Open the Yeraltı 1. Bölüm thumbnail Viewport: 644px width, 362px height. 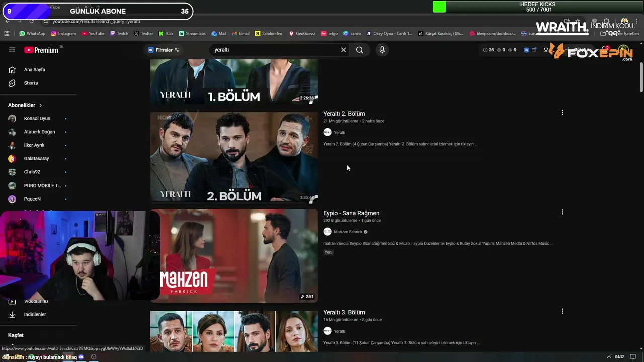(x=234, y=81)
